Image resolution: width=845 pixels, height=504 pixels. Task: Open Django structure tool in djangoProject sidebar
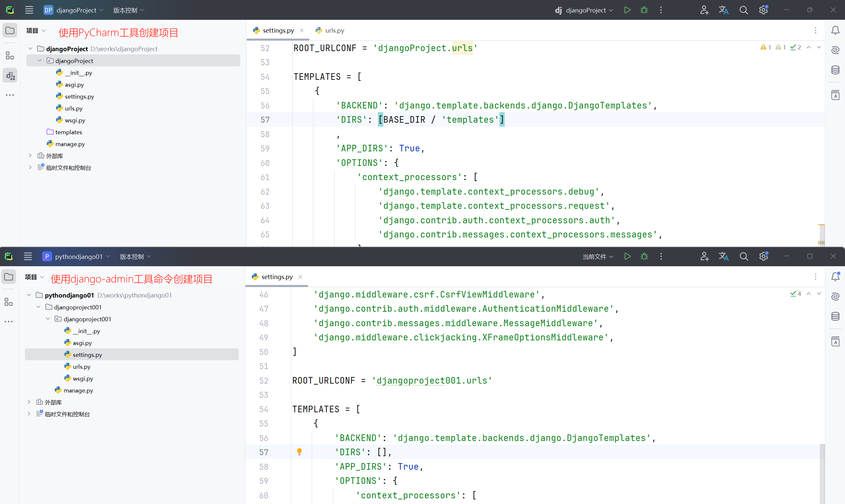pos(10,76)
